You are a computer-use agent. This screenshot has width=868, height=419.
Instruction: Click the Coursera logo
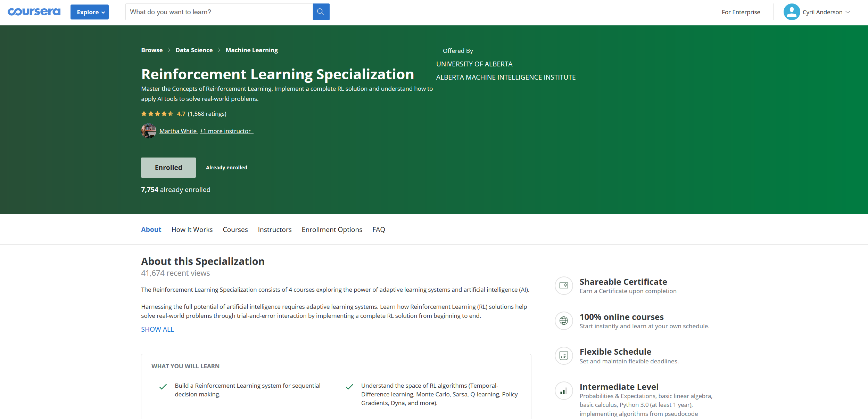[34, 12]
